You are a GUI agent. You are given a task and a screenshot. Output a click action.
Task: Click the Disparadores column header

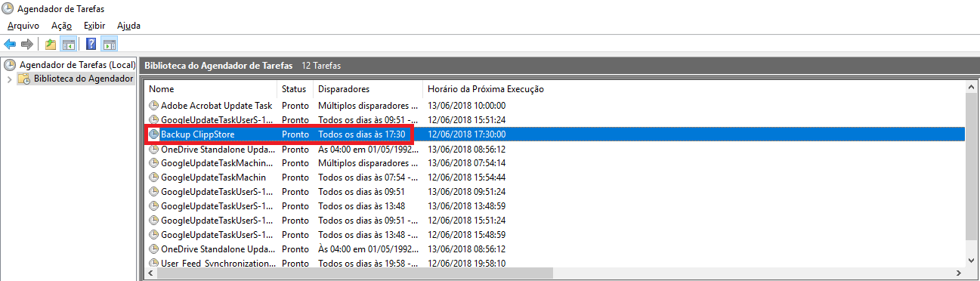[368, 89]
